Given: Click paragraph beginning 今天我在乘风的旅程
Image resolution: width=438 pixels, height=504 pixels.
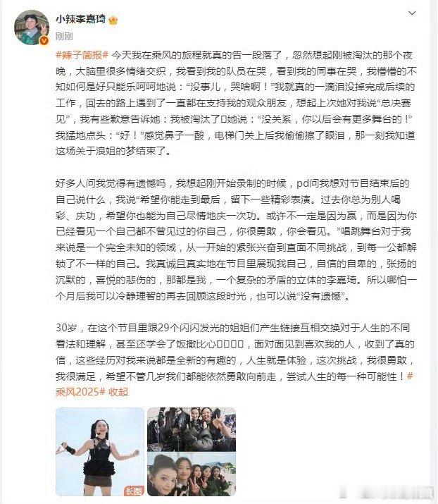Looking at the screenshot, I should [x=236, y=103].
